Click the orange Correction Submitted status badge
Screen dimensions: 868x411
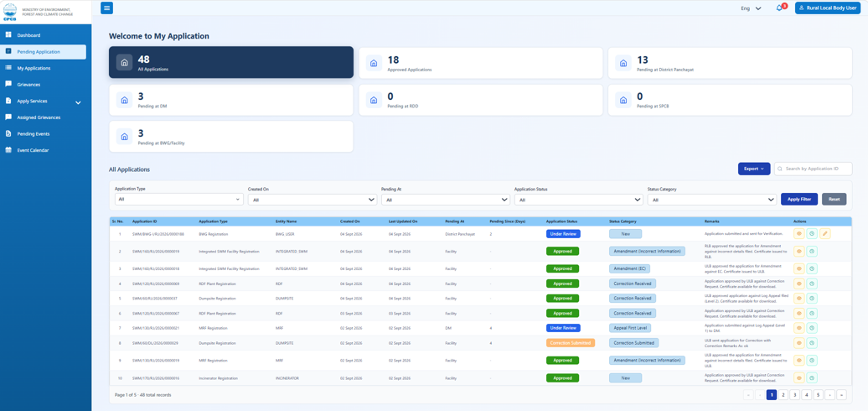point(571,343)
